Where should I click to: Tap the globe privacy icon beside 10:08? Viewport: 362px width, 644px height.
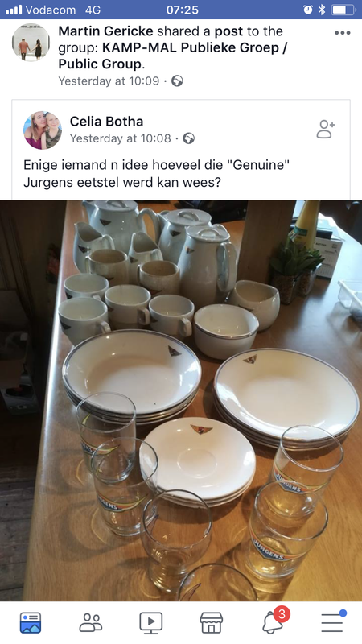189,138
